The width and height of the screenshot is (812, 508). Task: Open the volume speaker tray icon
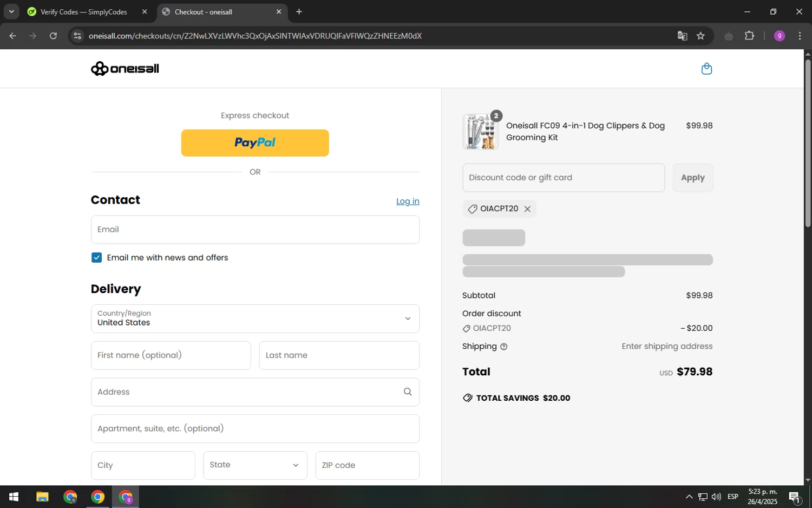pos(716,497)
